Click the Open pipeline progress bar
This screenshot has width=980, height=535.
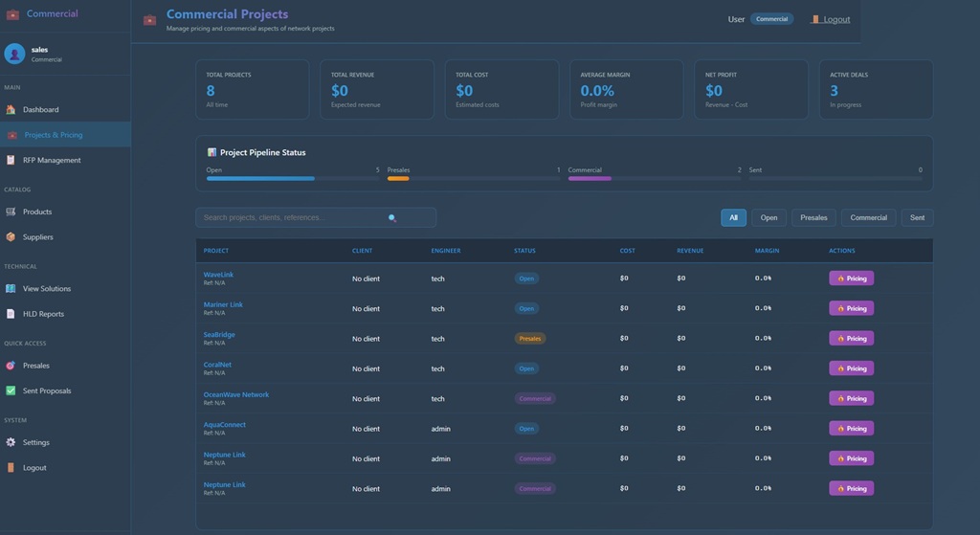(292, 178)
